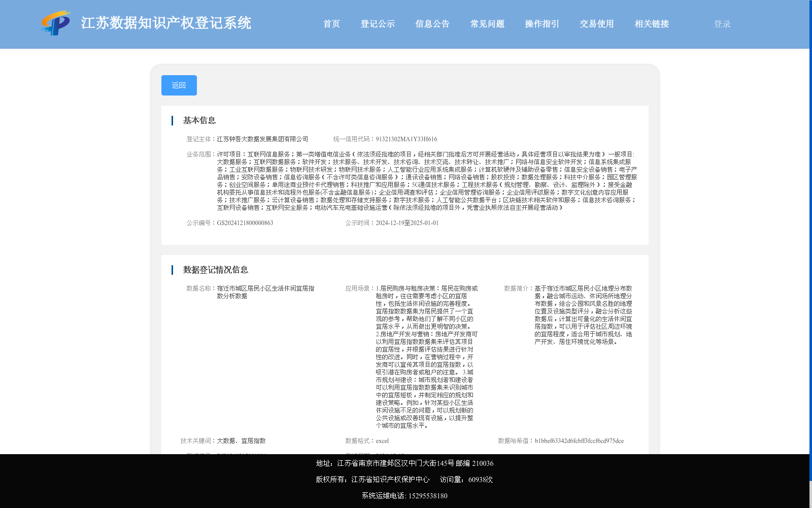Select the 基本信息 section heading
The image size is (812, 508).
point(199,120)
